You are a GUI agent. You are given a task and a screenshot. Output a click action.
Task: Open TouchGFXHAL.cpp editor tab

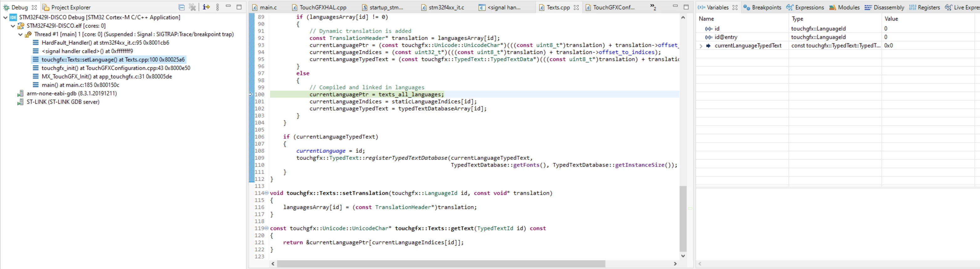(x=319, y=7)
